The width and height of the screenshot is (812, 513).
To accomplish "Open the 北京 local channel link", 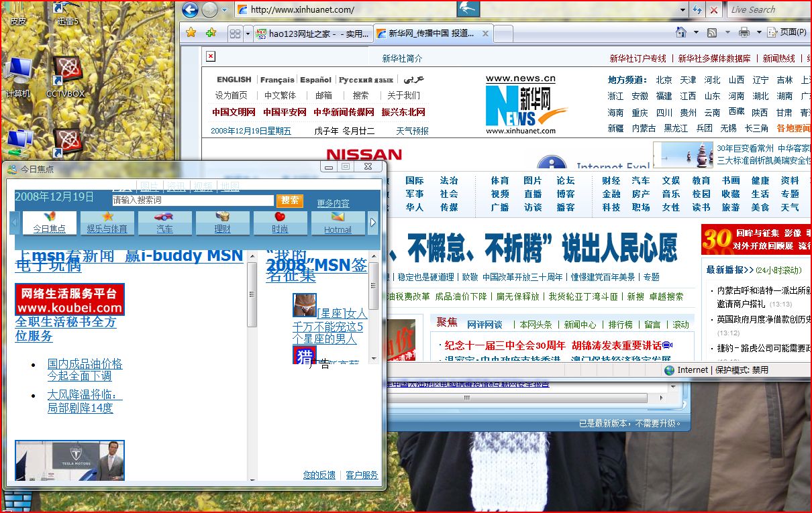I will tap(664, 80).
